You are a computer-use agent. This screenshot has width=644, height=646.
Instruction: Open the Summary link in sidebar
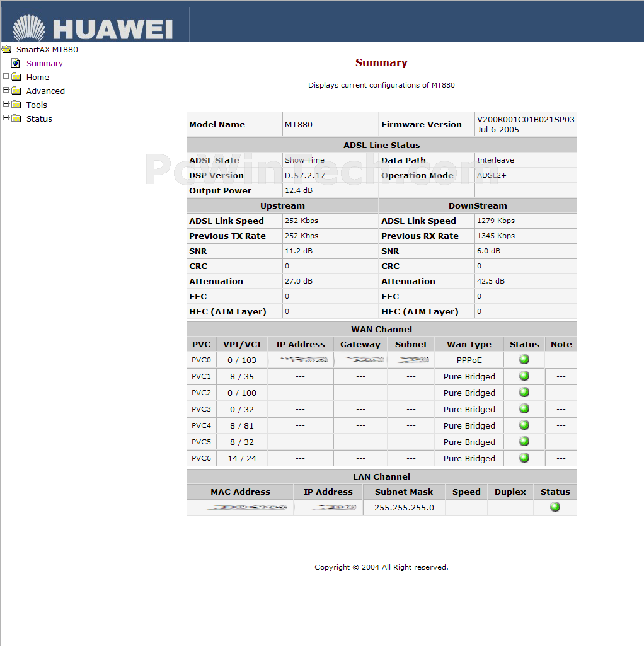click(45, 64)
